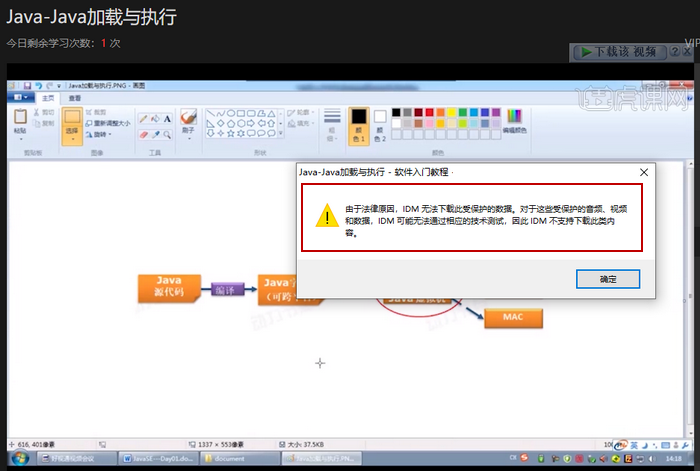Image resolution: width=700 pixels, height=471 pixels.
Task: Close the IDM warning dialog with X
Action: pos(644,172)
